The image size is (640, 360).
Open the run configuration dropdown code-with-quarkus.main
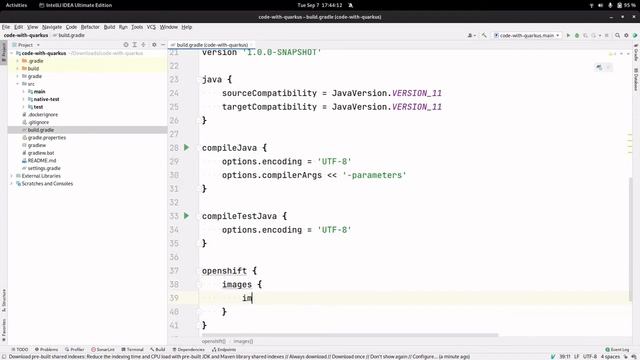(527, 36)
